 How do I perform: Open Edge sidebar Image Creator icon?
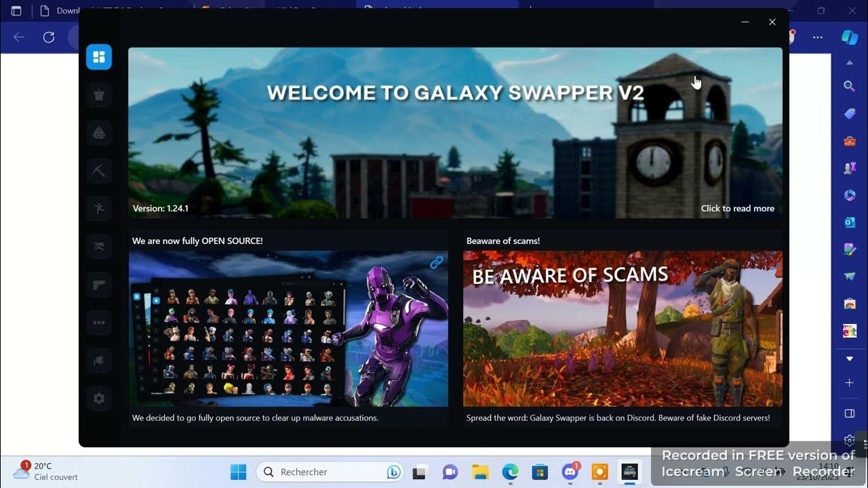[x=849, y=249]
